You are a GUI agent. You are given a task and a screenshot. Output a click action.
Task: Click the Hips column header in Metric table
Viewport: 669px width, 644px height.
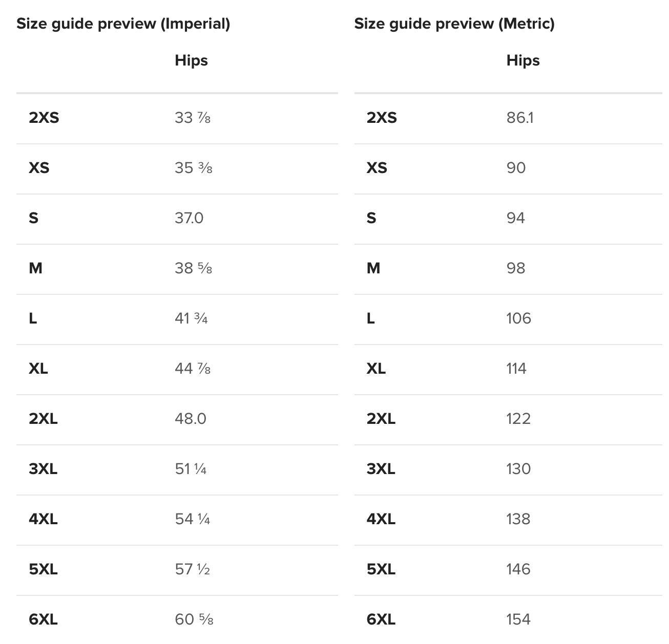pos(522,60)
